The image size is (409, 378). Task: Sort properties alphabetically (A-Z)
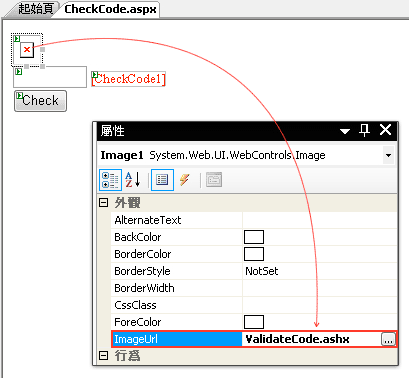133,180
